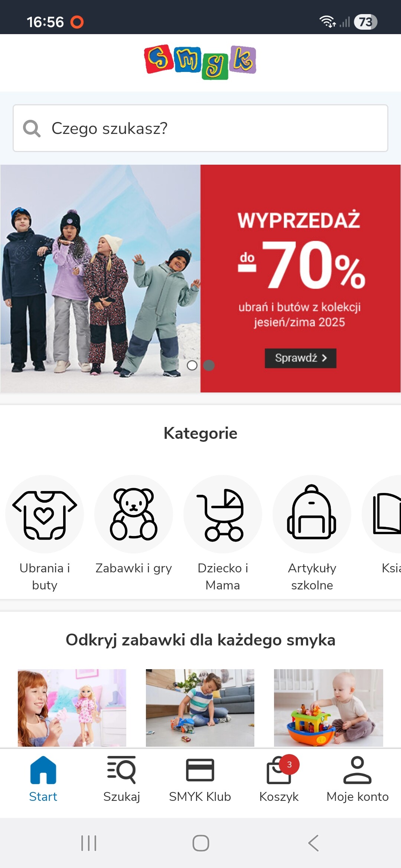Tap the SMYK logo at the top

[200, 62]
